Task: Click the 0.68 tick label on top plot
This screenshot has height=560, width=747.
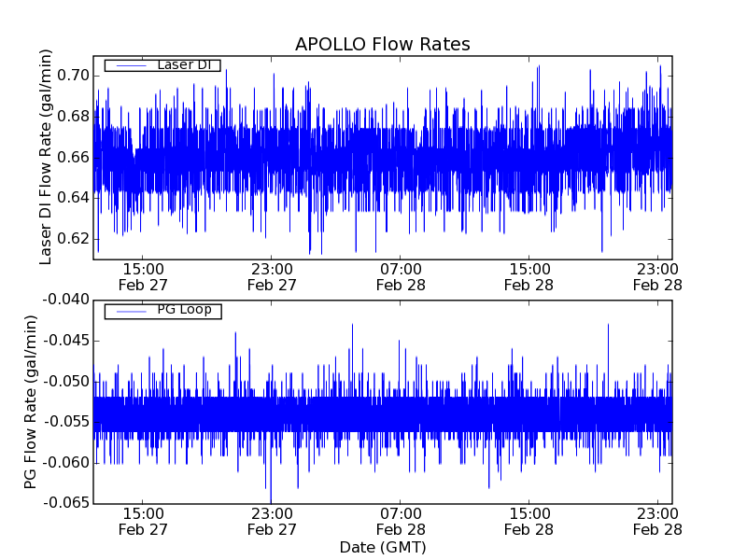Action: tap(73, 117)
